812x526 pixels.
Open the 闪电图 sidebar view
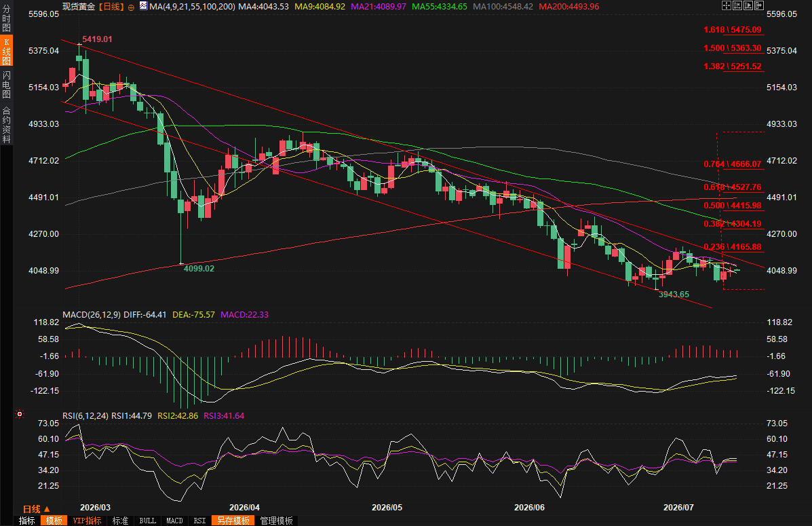(x=6, y=84)
